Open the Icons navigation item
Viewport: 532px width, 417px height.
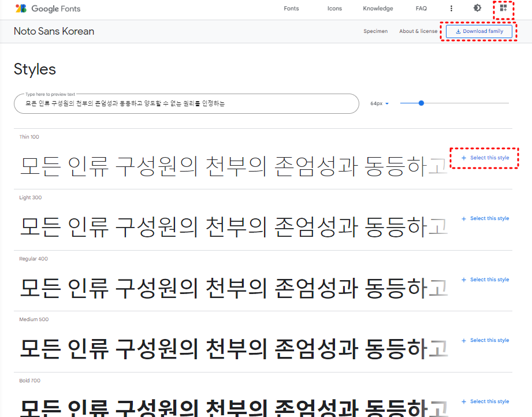coord(334,9)
